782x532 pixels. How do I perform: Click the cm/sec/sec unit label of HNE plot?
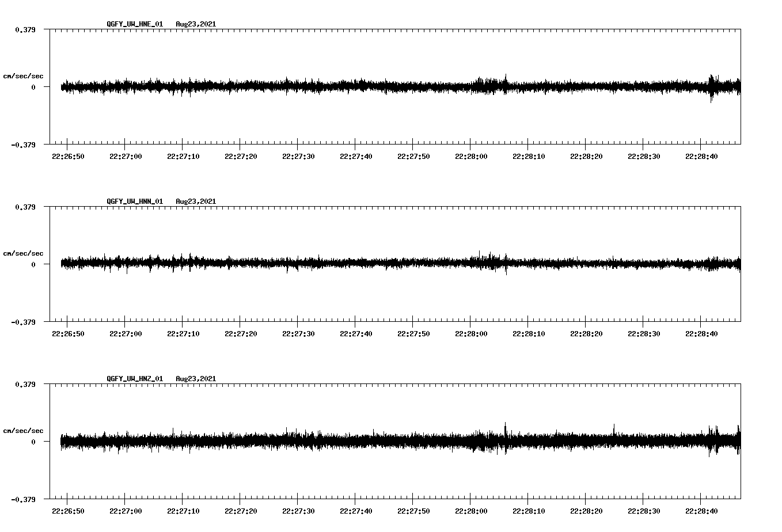click(x=23, y=76)
